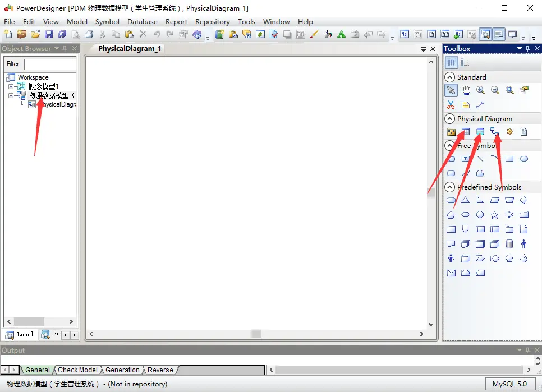Screen dimensions: 542x392
Task: Switch to the Check Model output tab
Action: (77, 370)
